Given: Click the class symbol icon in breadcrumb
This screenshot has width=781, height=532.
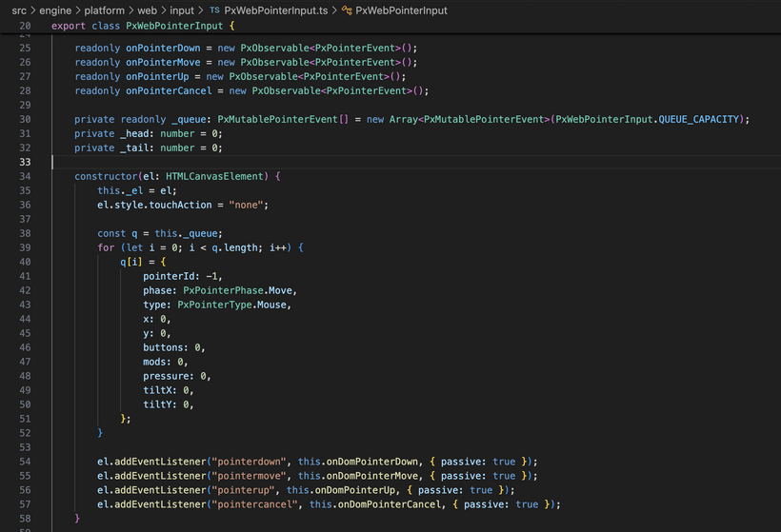Looking at the screenshot, I should pos(347,10).
